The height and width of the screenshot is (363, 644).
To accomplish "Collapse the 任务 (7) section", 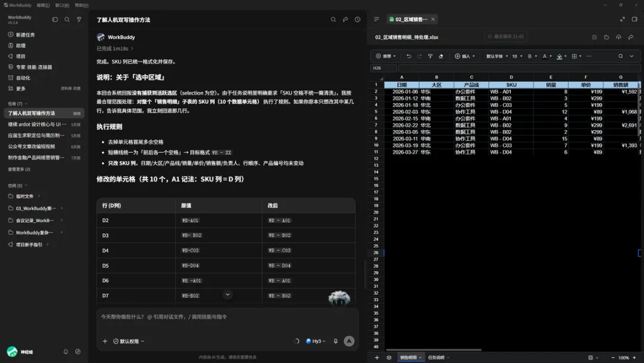I will [x=18, y=103].
